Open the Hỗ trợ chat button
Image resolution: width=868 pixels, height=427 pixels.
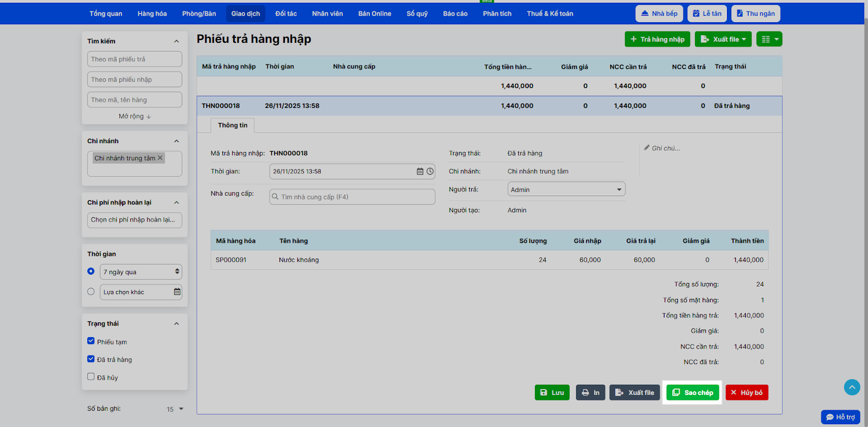point(840,417)
